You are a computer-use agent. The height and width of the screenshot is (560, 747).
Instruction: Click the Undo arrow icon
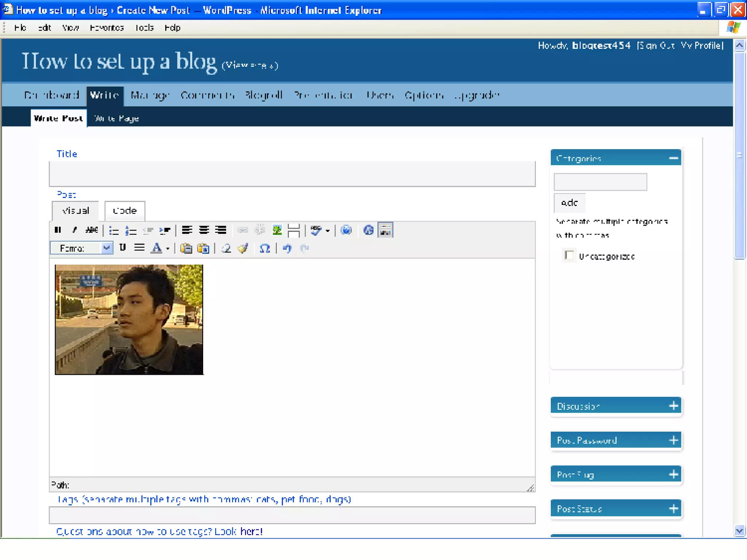[x=287, y=249]
